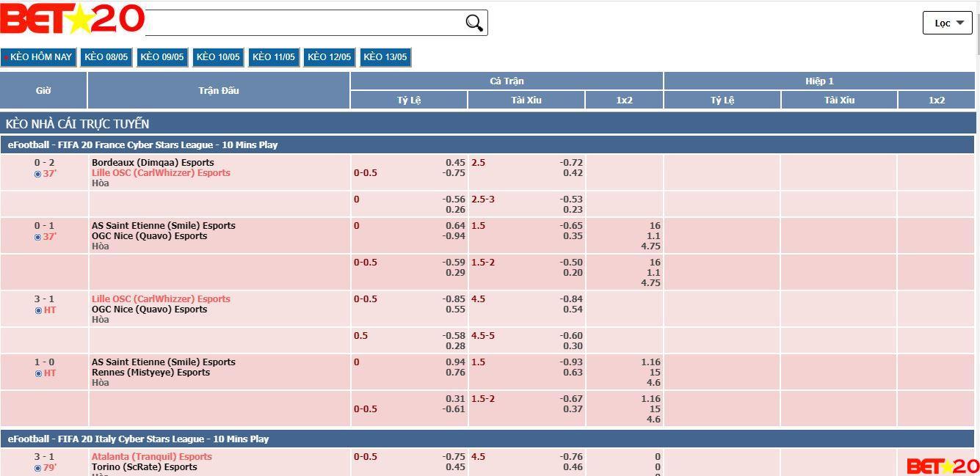980x476 pixels.
Task: Click the France Cyber Stars League header
Action: point(142,145)
